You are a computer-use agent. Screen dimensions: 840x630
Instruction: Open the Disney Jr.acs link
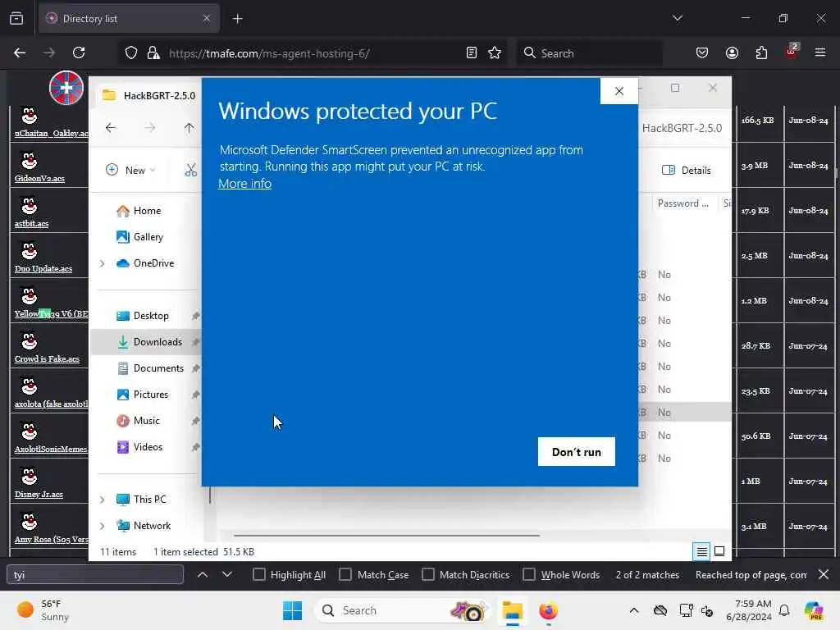(39, 494)
